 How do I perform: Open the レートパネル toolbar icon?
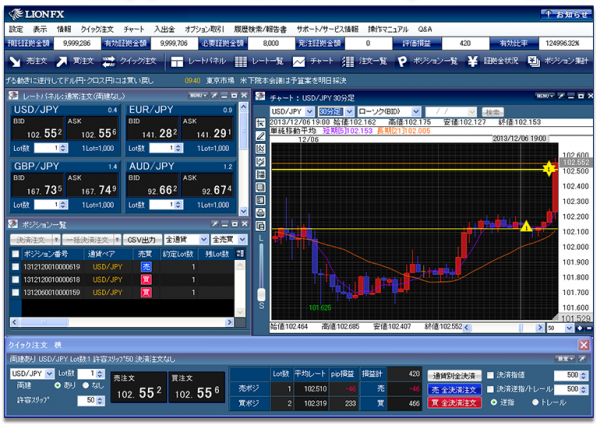pyautogui.click(x=177, y=62)
